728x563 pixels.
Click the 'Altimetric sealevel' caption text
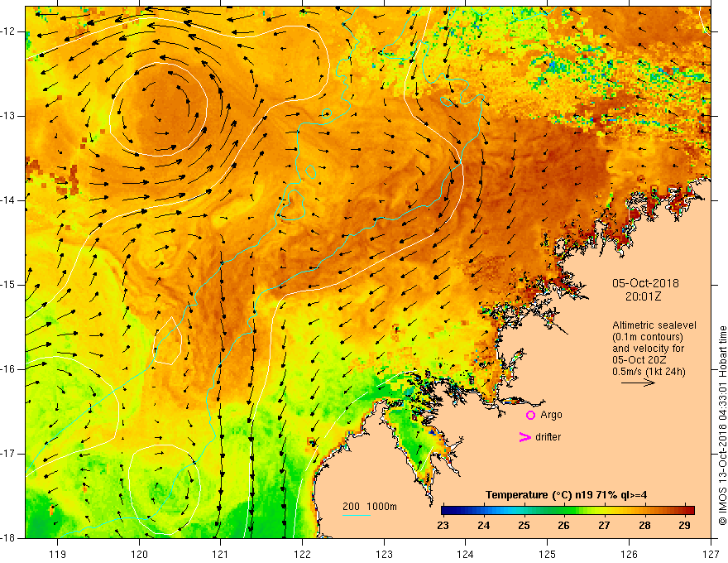click(x=654, y=325)
